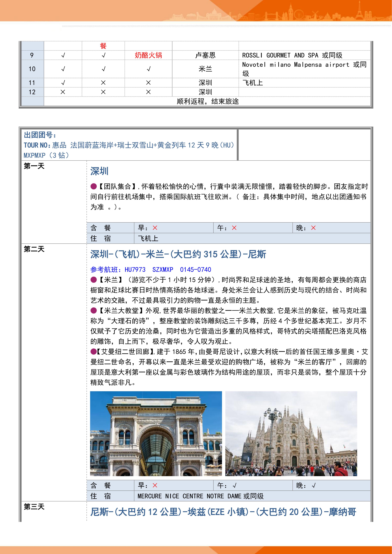Viewport: 392px width, 554px height.
Task: Click the check mark after 午 in 第二天
Action: click(234, 486)
